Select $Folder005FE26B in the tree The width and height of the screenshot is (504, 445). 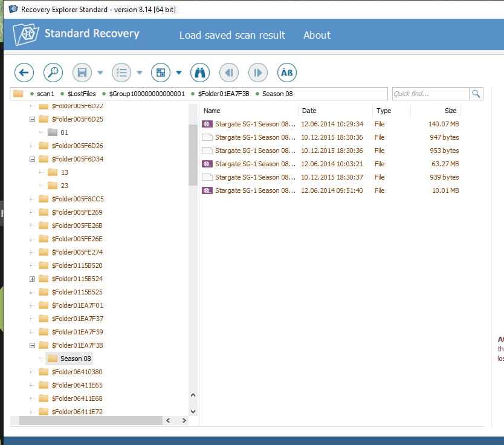click(x=70, y=226)
